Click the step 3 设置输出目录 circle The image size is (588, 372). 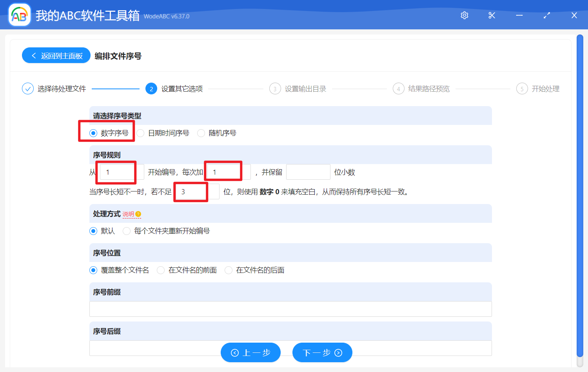275,89
